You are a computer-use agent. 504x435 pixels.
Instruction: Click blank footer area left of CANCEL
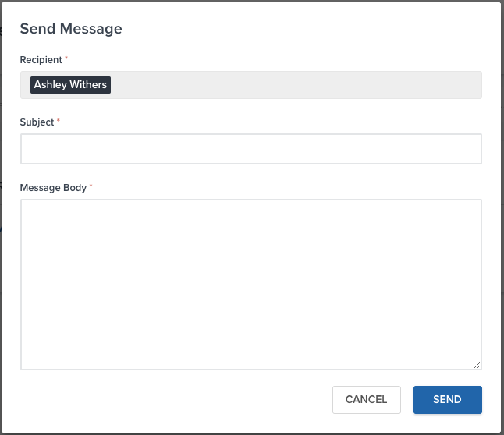pyautogui.click(x=172, y=400)
